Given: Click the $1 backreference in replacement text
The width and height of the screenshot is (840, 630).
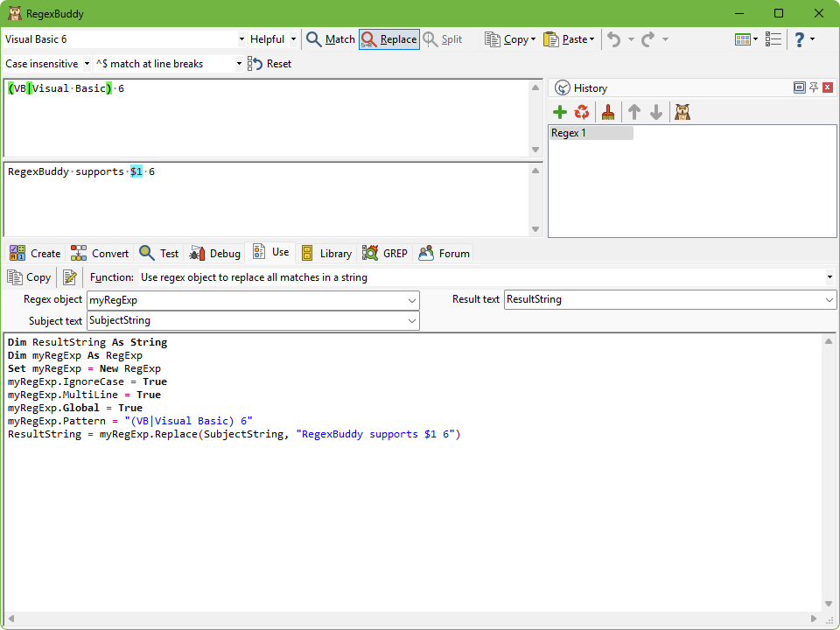Looking at the screenshot, I should (136, 172).
